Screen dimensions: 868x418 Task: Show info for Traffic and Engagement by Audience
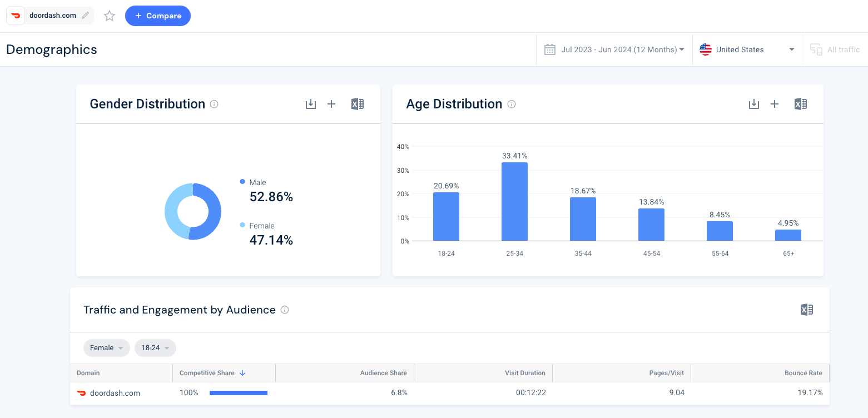pos(285,310)
